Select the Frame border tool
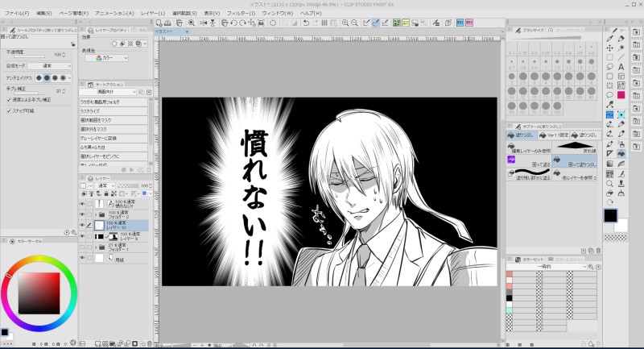 coord(621,77)
